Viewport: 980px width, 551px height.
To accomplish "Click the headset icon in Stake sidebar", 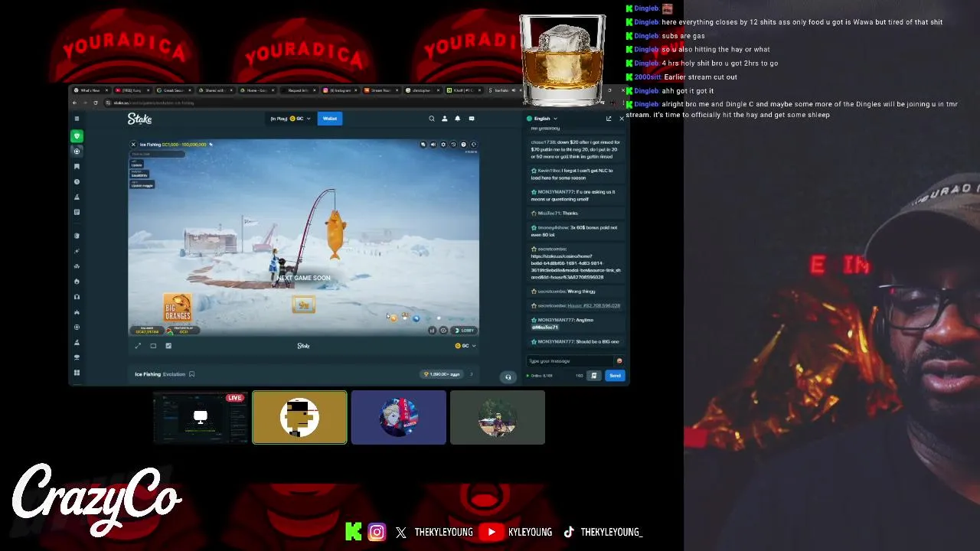I will coord(77,296).
